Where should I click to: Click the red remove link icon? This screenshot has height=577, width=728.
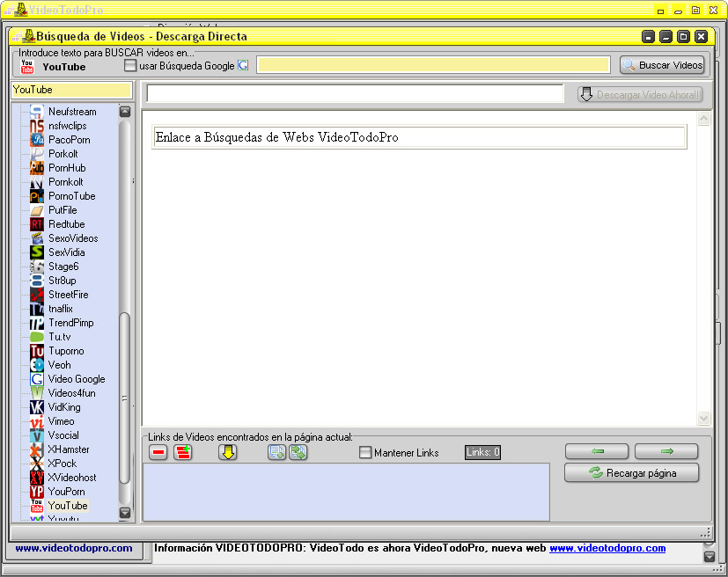pos(158,452)
